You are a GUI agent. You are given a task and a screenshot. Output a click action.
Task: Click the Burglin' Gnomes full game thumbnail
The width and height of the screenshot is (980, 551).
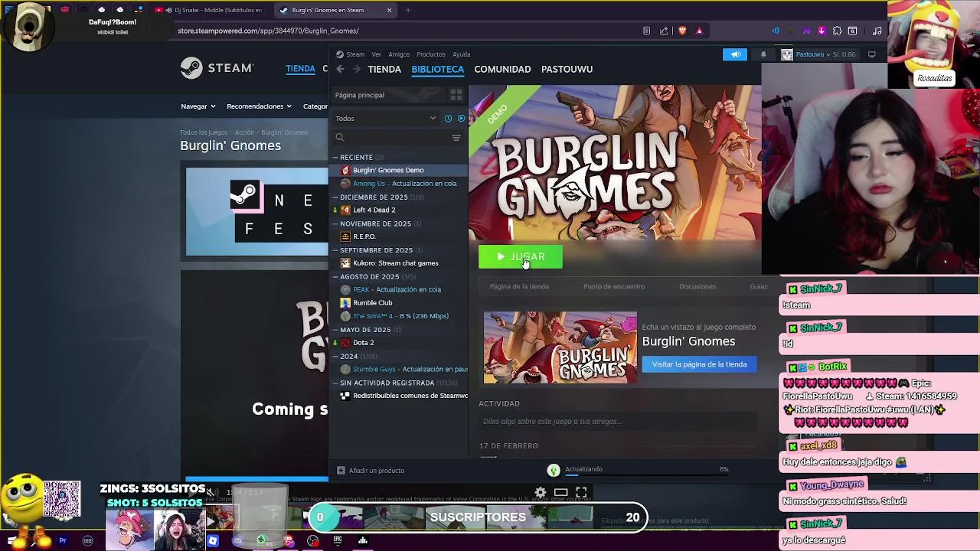(560, 347)
